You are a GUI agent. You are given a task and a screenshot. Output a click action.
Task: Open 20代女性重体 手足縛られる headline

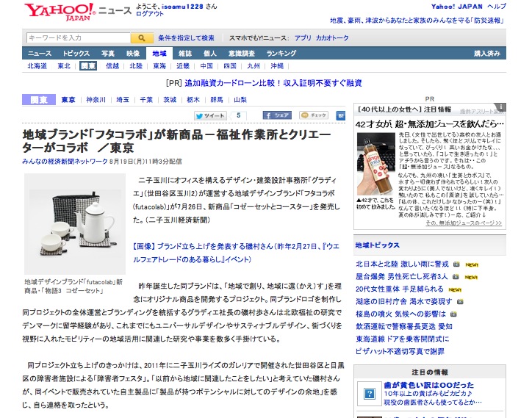400,289
